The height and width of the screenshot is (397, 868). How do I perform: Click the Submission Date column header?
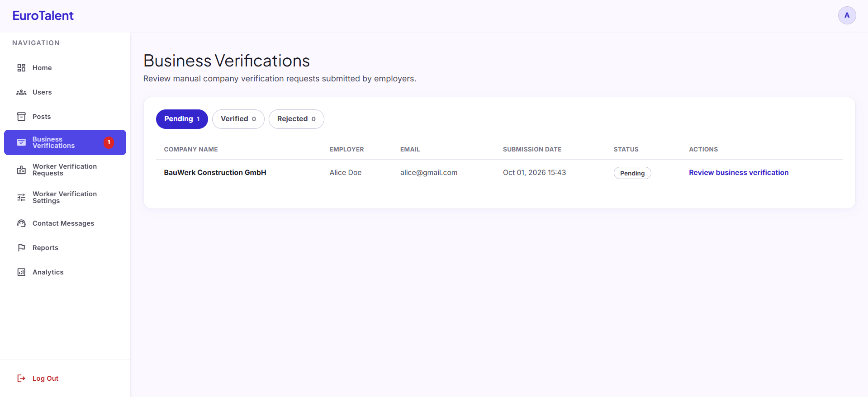click(x=532, y=149)
